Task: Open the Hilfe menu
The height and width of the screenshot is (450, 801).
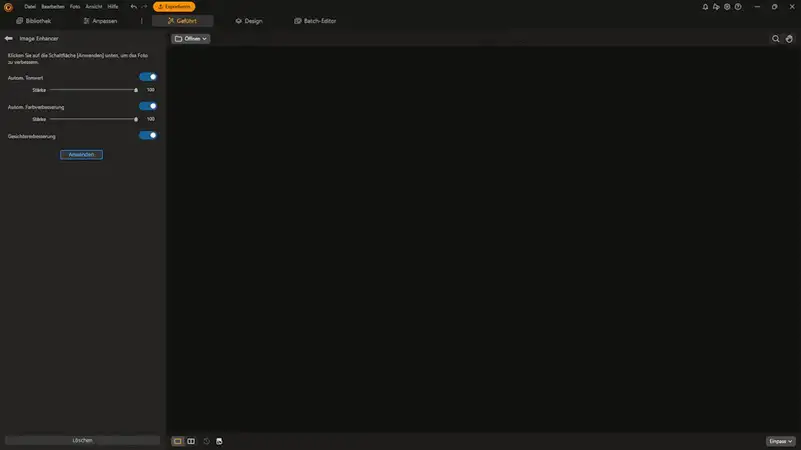Action: coord(113,7)
